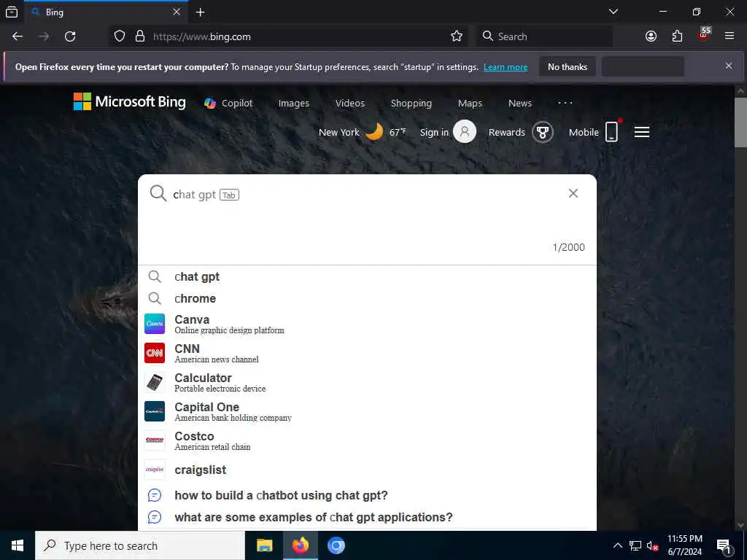Click the Sign in link
This screenshot has width=747, height=560.
pyautogui.click(x=434, y=133)
